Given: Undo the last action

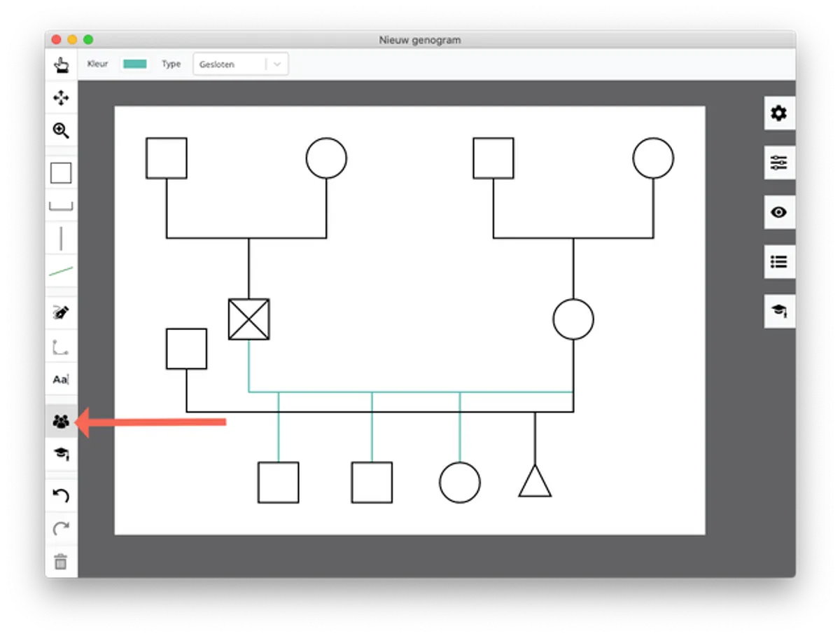Looking at the screenshot, I should pos(61,496).
